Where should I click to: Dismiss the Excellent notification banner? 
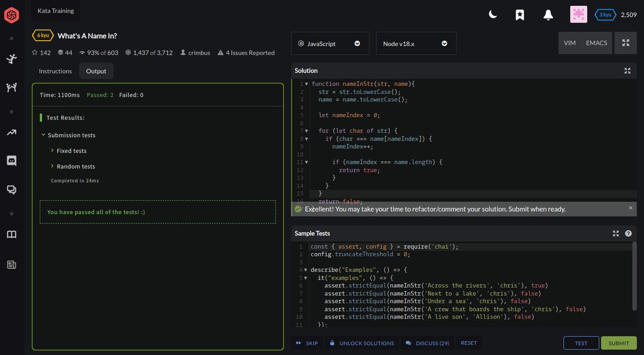click(631, 208)
